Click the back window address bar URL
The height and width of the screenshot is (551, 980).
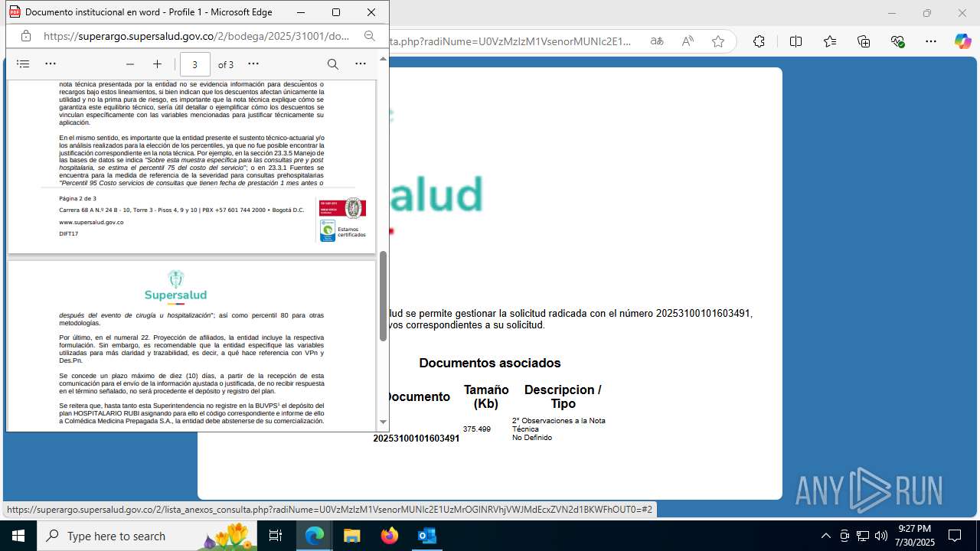pos(511,41)
